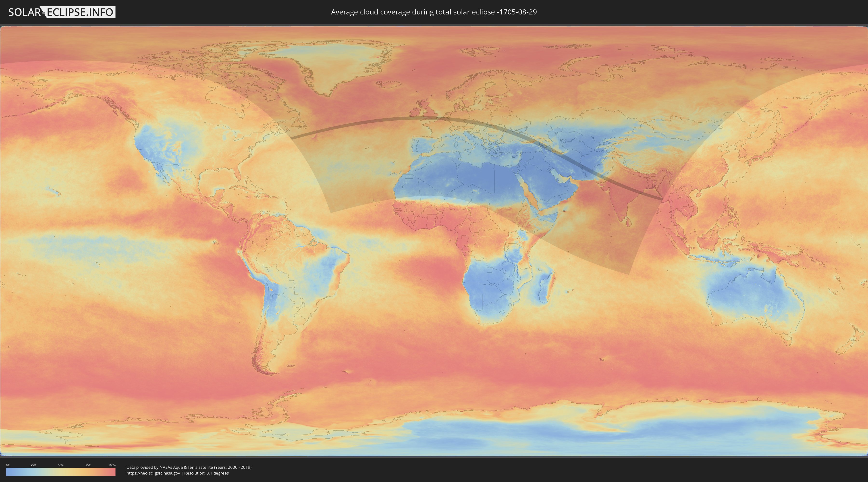
Task: Click the blue end of the legend gradient
Action: (x=9, y=472)
